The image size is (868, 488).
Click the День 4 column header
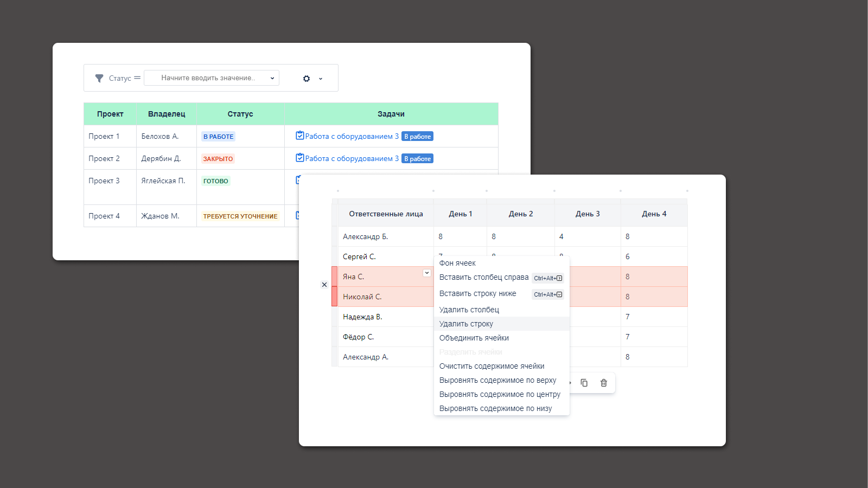click(x=654, y=214)
